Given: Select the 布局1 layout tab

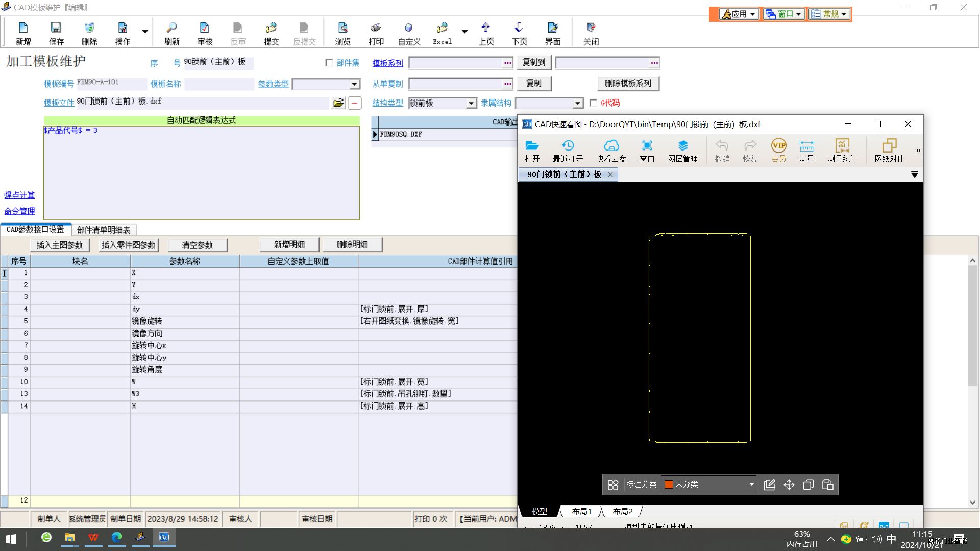Looking at the screenshot, I should [581, 511].
